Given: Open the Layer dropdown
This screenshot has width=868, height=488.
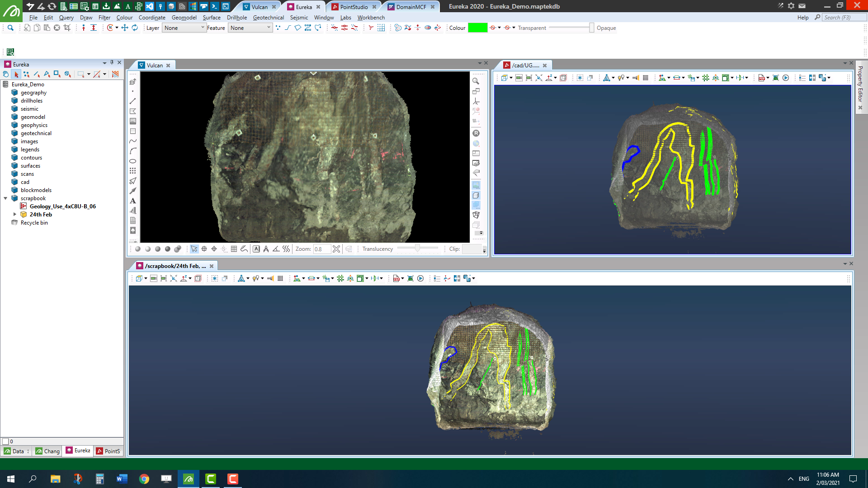Looking at the screenshot, I should 184,28.
